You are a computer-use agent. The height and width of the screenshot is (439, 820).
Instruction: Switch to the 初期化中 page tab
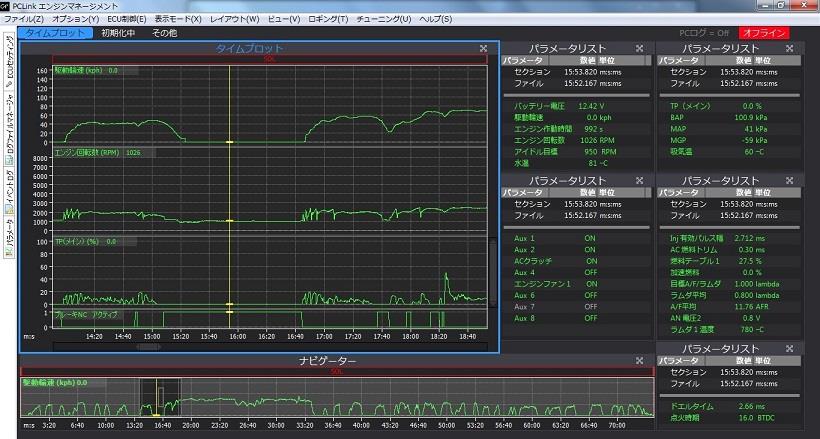tap(118, 33)
